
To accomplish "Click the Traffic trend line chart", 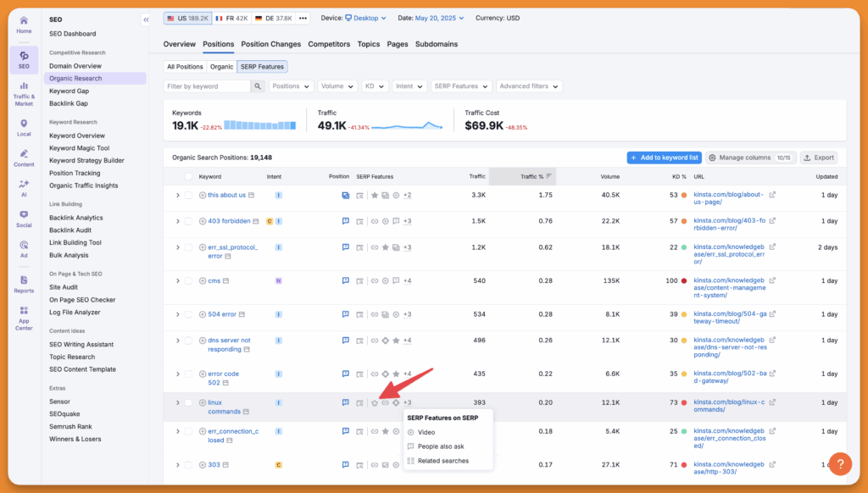I will (x=407, y=126).
